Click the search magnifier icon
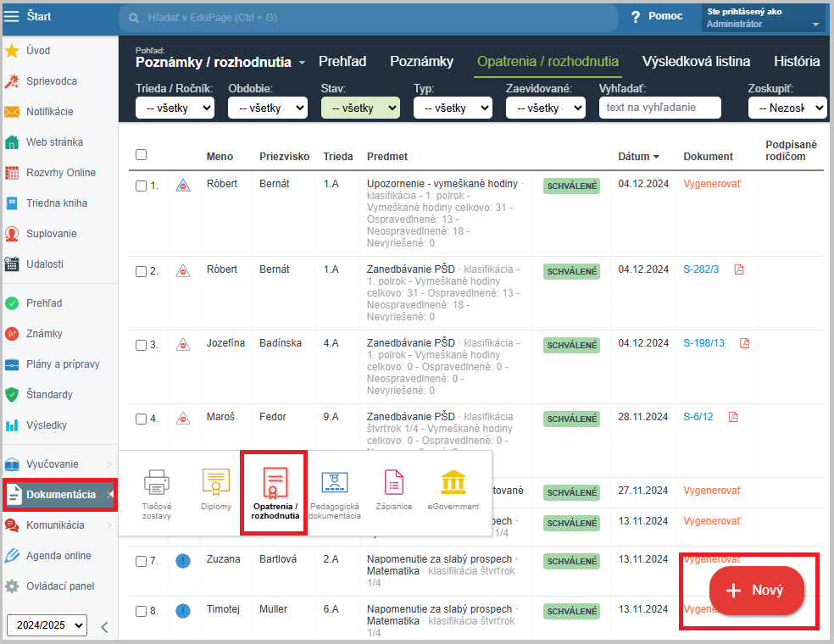Screen dimensions: 834x644 pyautogui.click(x=134, y=18)
